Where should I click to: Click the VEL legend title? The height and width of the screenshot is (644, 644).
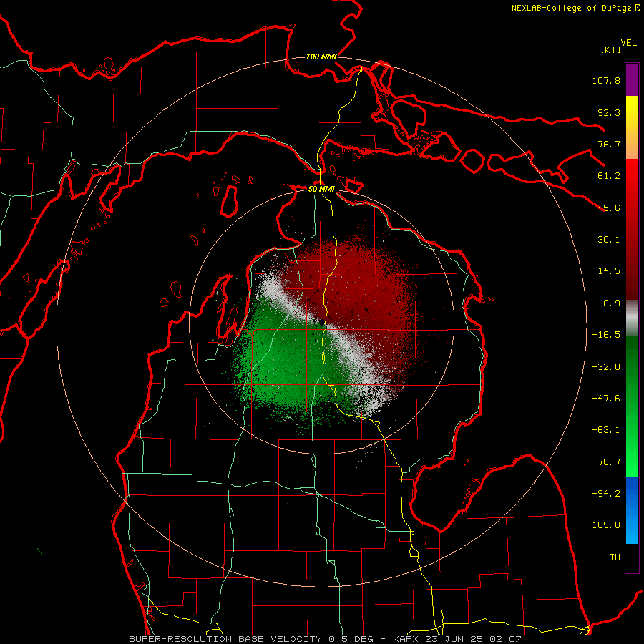pyautogui.click(x=628, y=43)
